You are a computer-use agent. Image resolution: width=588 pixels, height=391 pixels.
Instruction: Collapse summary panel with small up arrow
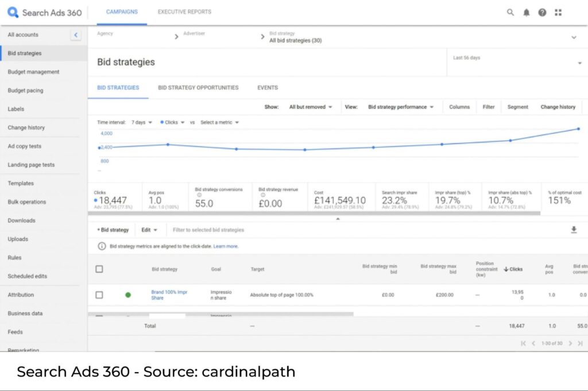click(338, 219)
